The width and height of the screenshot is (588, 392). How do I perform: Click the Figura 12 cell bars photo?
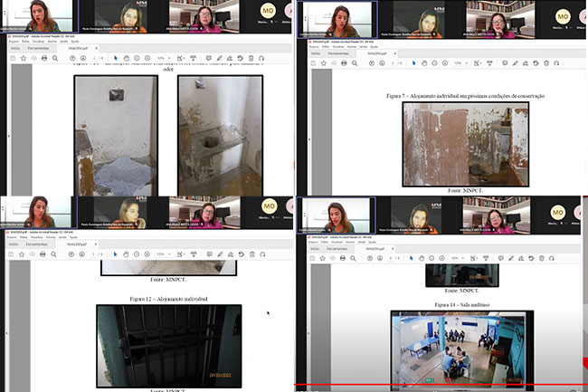169,346
